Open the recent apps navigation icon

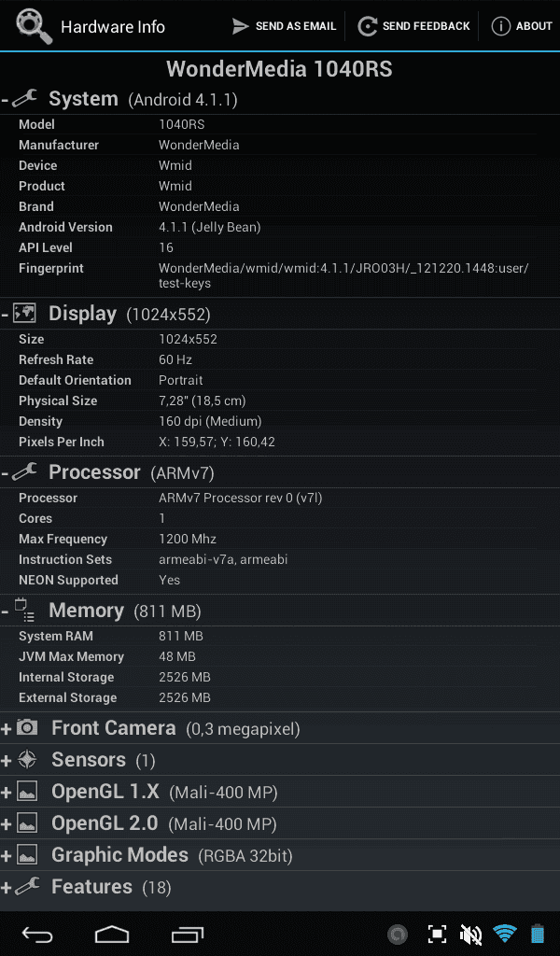[x=187, y=934]
